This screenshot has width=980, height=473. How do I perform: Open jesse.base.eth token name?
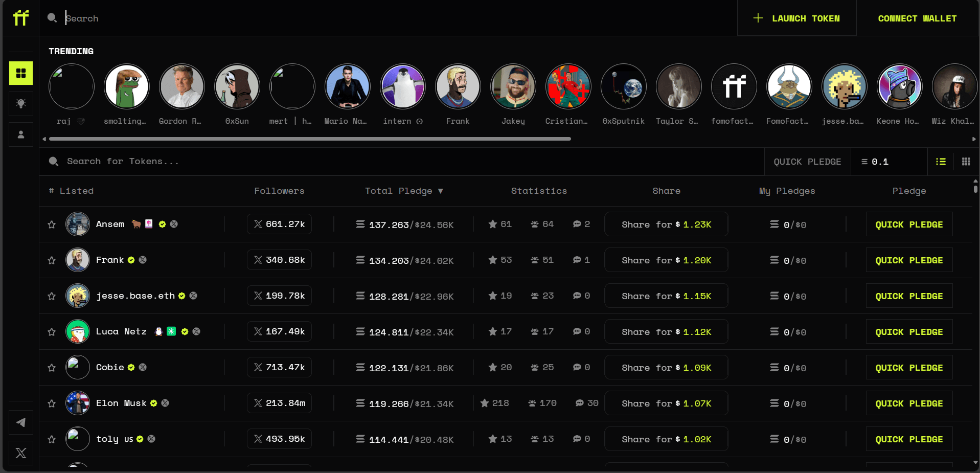(x=135, y=296)
